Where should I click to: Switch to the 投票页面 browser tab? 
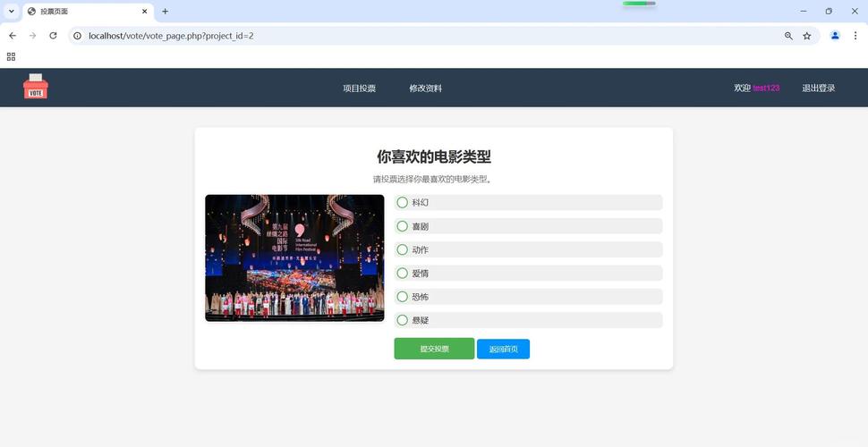(x=89, y=12)
